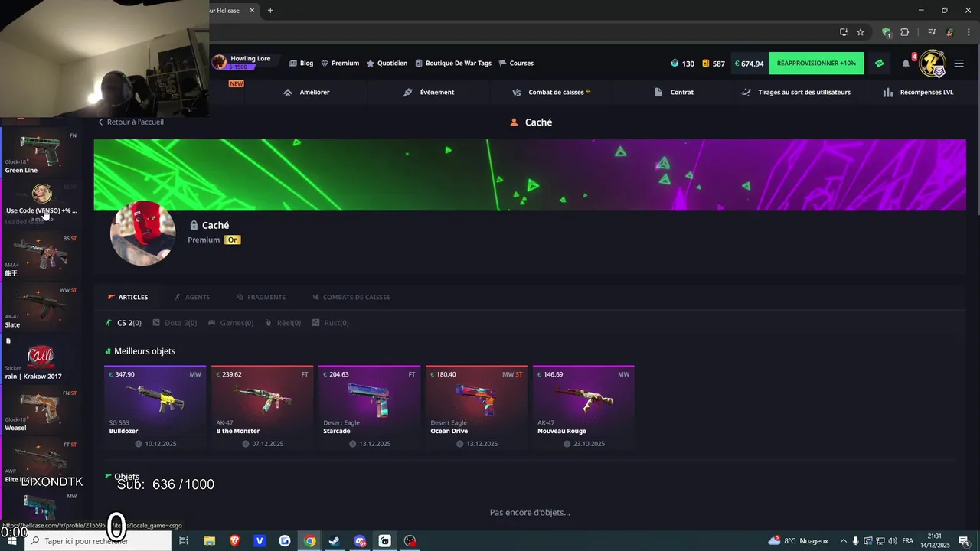Open Steam from the taskbar
This screenshot has width=980, height=551.
(335, 541)
